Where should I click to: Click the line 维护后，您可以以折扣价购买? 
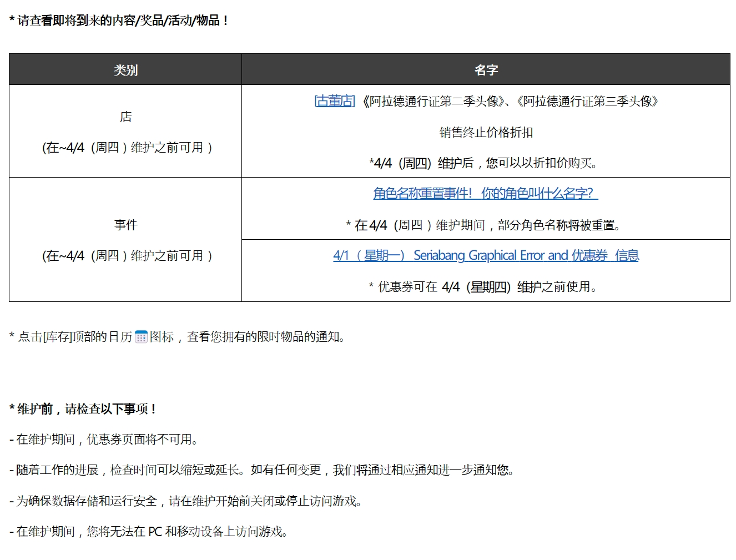483,163
